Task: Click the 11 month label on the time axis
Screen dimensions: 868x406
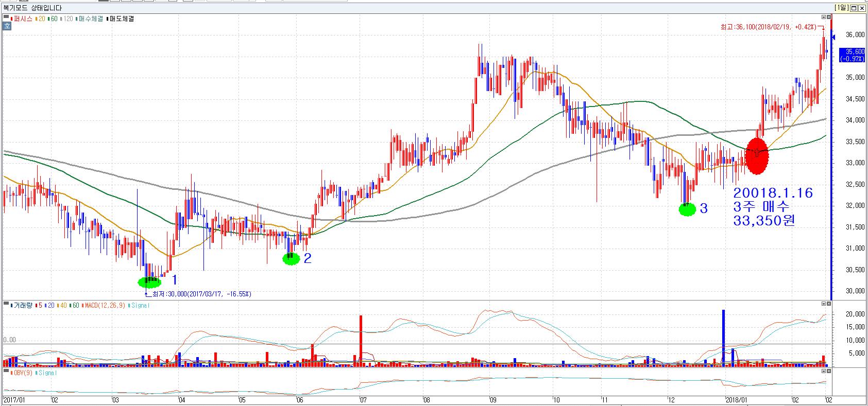Action: [606, 400]
